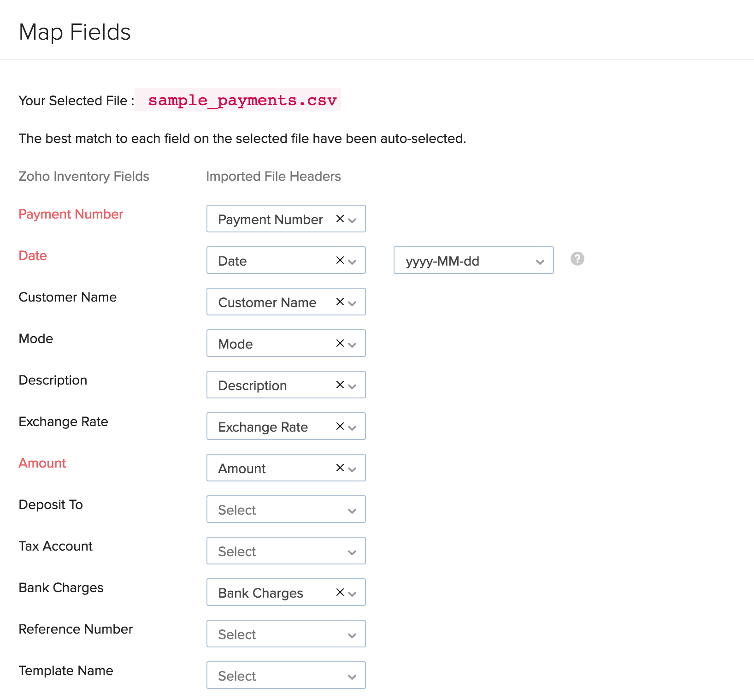This screenshot has height=700, width=754.
Task: Expand the Bank Charges dropdown chevron
Action: pyautogui.click(x=353, y=594)
